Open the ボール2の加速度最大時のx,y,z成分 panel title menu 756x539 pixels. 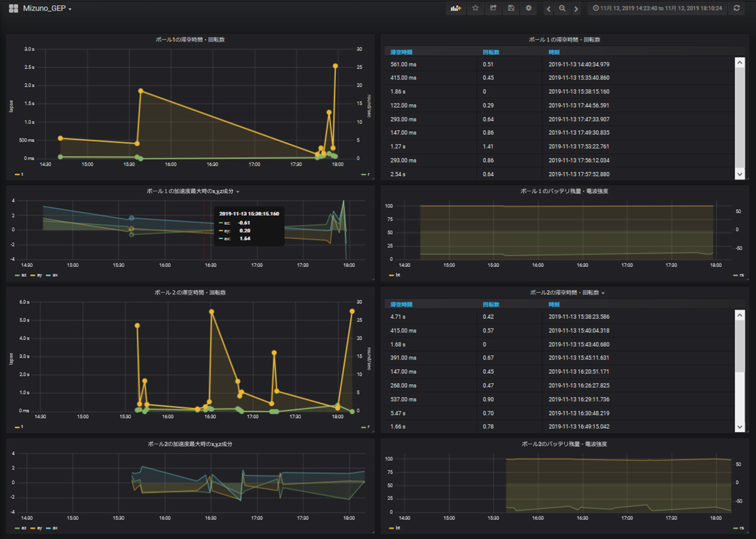click(190, 445)
